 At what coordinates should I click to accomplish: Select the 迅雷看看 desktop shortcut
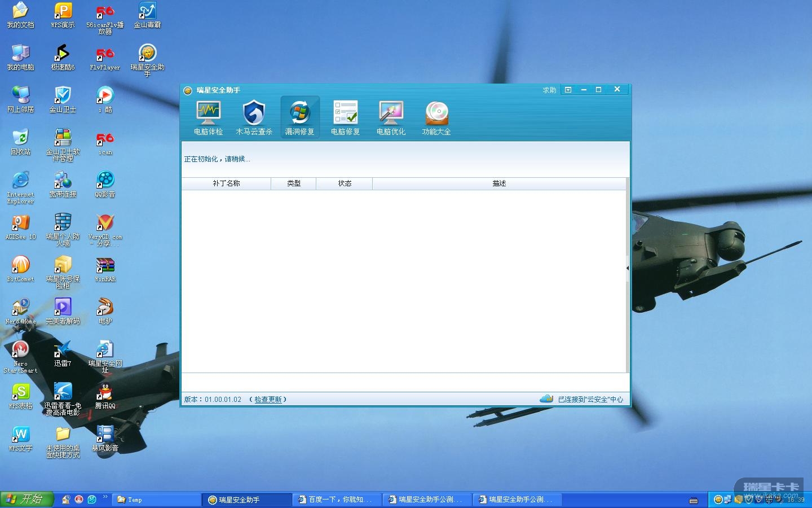(63, 399)
